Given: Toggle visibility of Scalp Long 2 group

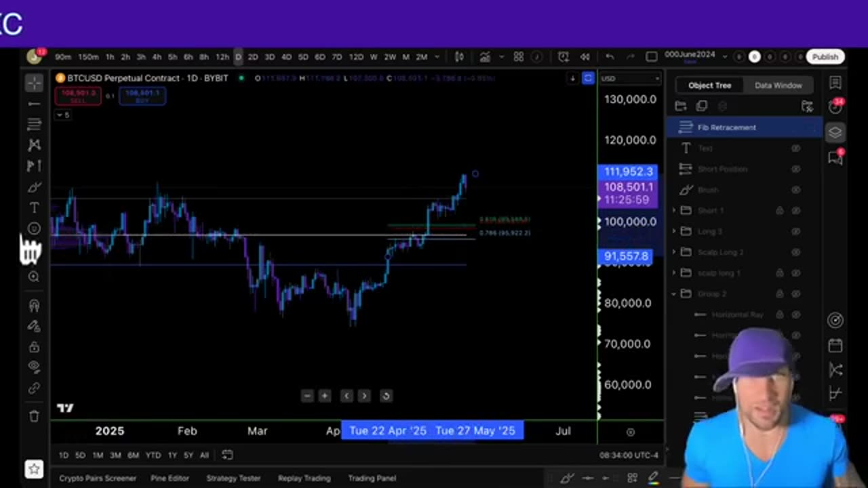Looking at the screenshot, I should click(796, 252).
